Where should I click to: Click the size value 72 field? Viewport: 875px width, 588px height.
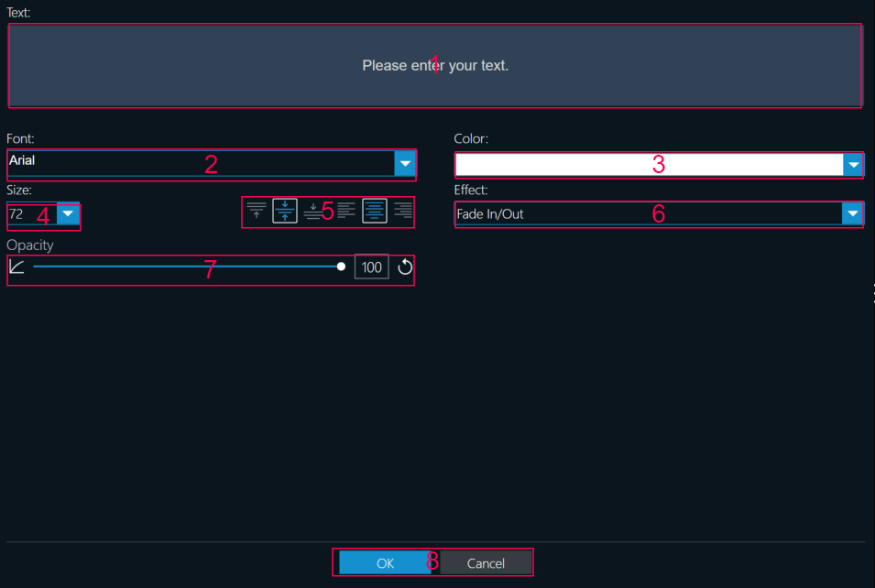pyautogui.click(x=32, y=214)
